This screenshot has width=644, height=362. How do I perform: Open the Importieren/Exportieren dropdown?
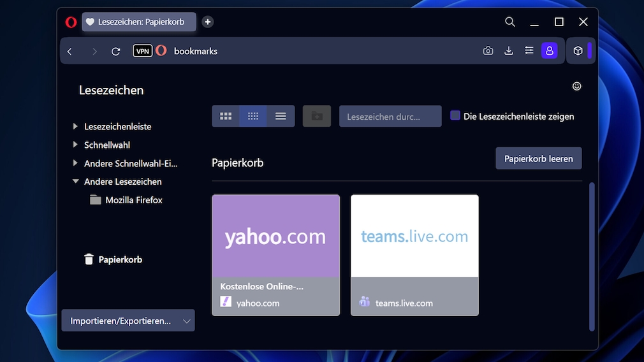point(128,321)
